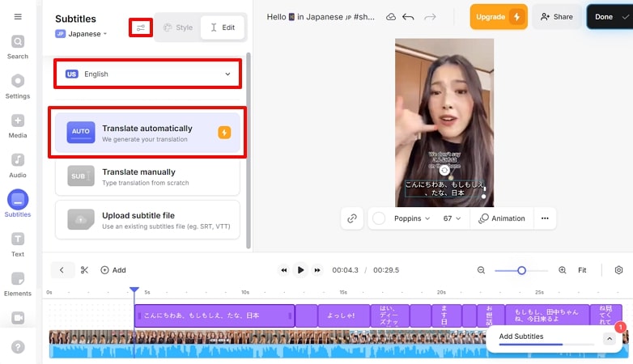Click the zoom out magnifier icon
The image size is (633, 364).
coord(481,270)
